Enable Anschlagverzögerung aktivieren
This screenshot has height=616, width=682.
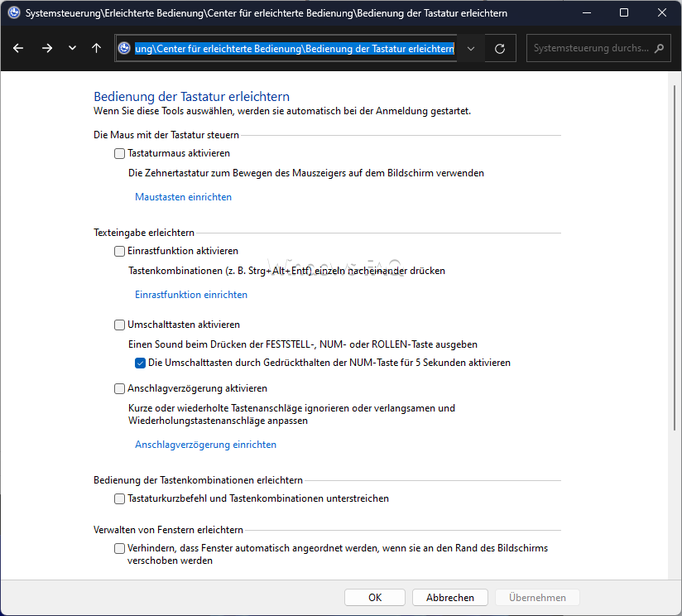pos(119,388)
